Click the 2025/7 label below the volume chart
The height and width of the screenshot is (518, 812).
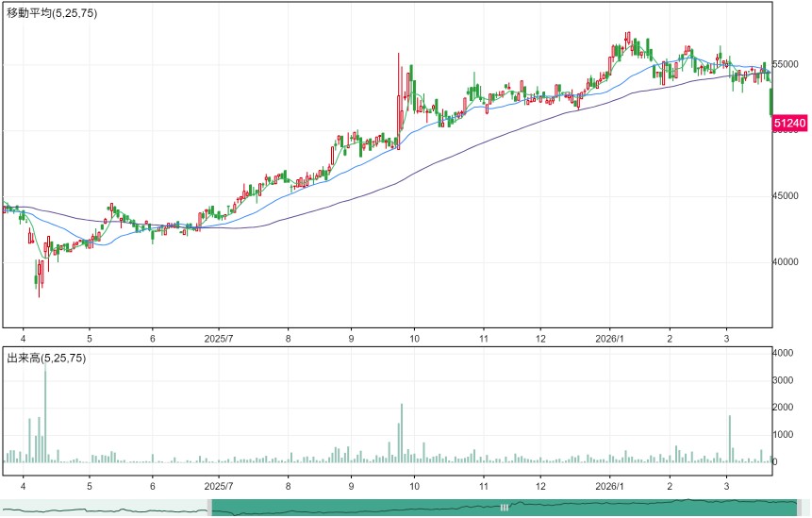click(219, 487)
